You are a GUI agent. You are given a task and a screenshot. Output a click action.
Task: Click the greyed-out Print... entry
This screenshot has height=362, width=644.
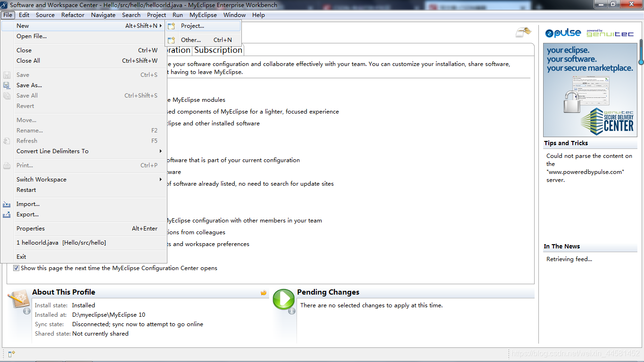tap(83, 165)
